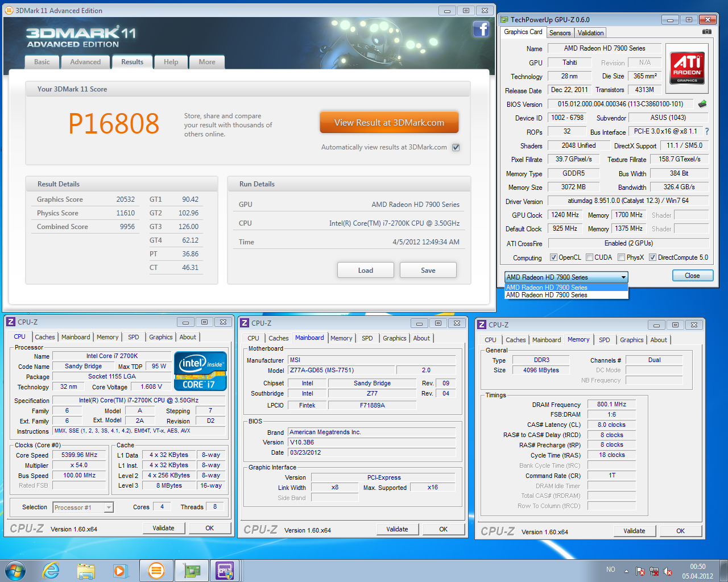The image size is (728, 582).
Task: Click Validate in the Memory CPU-Z window
Action: (634, 531)
